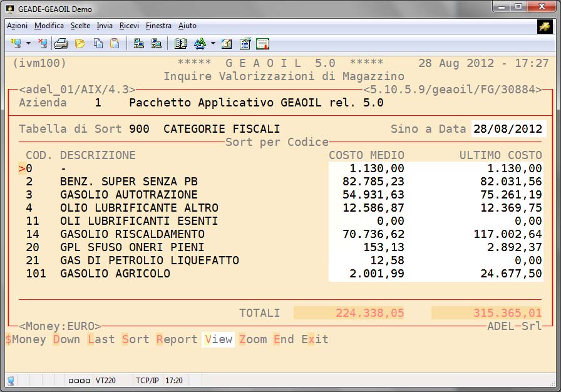This screenshot has height=392, width=561.
Task: Click the font size AA toolbar icon
Action: point(200,44)
